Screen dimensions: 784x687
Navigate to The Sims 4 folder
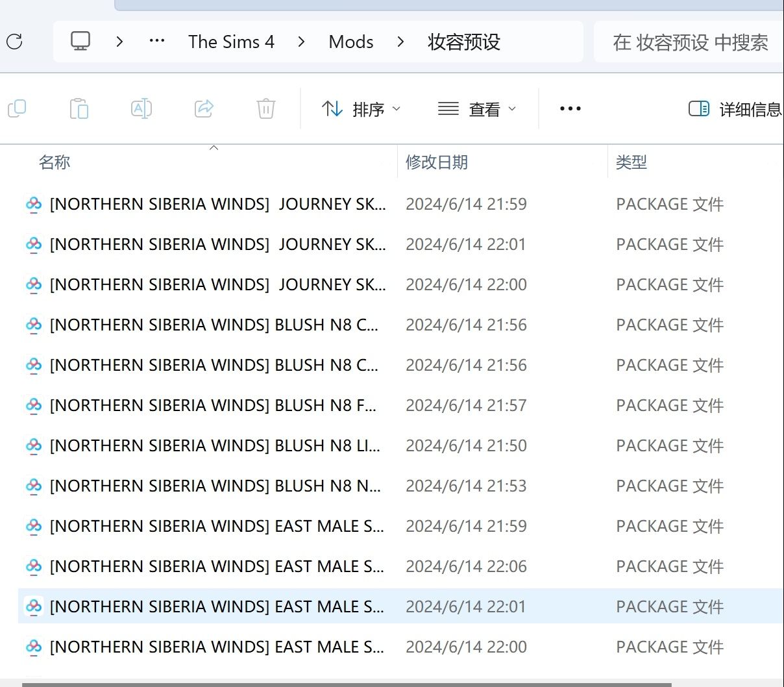tap(231, 42)
